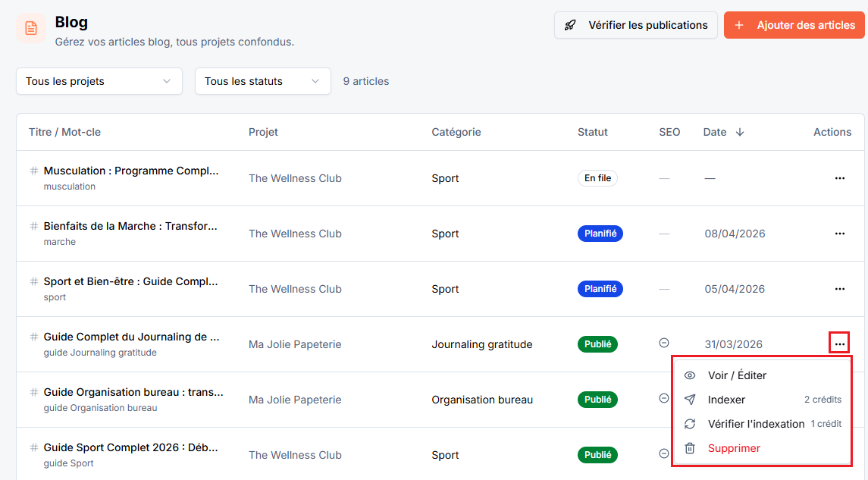Open three-dot menu for Sport et Bien-être
This screenshot has height=480, width=868.
(x=839, y=289)
